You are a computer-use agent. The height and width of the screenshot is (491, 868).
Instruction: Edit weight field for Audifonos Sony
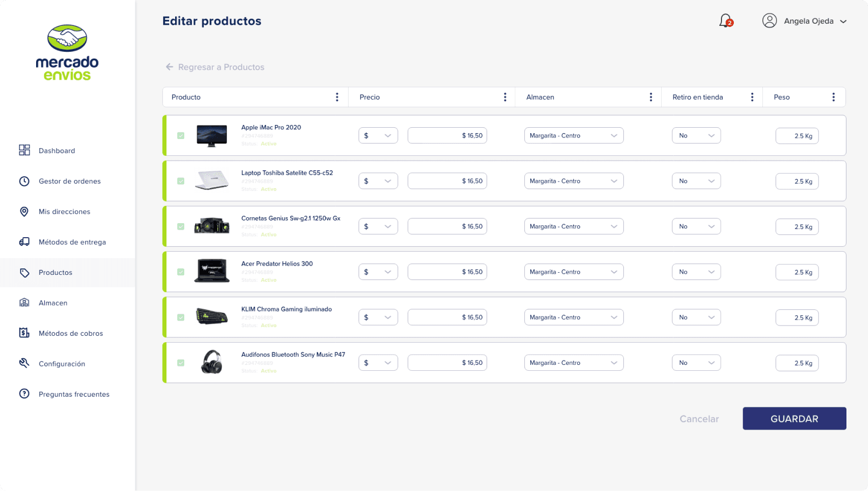[x=797, y=363]
